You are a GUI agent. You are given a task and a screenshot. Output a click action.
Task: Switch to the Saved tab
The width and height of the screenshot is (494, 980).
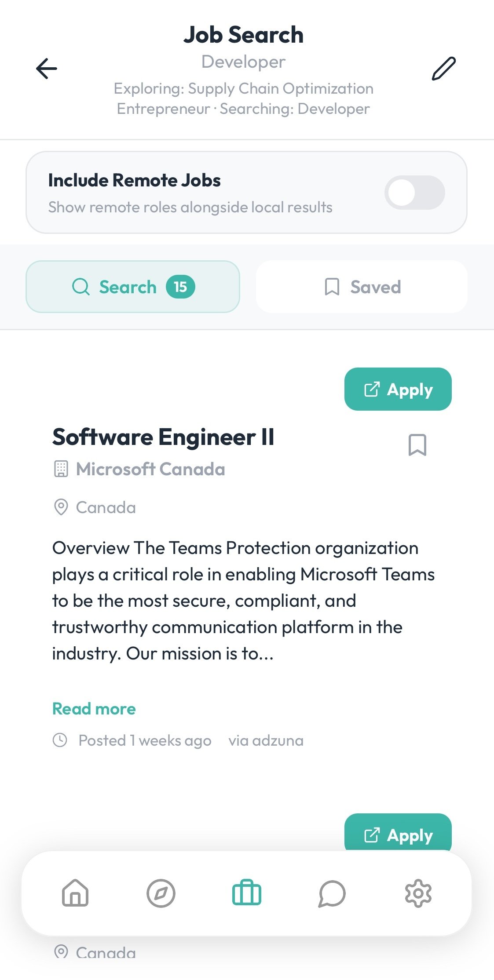click(362, 287)
